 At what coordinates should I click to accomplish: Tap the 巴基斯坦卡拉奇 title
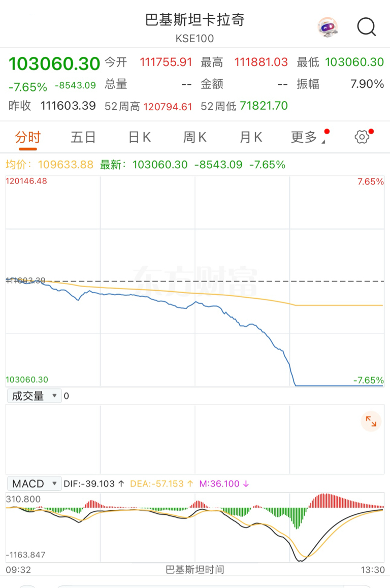click(195, 20)
